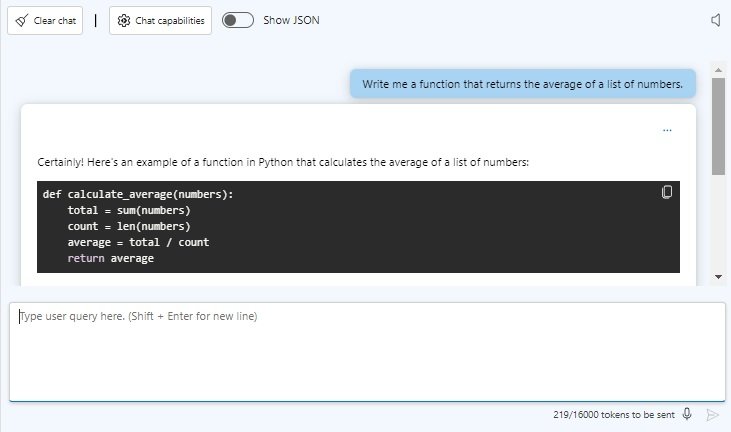Focus the user query text input
This screenshot has height=432, width=731.
pyautogui.click(x=367, y=352)
